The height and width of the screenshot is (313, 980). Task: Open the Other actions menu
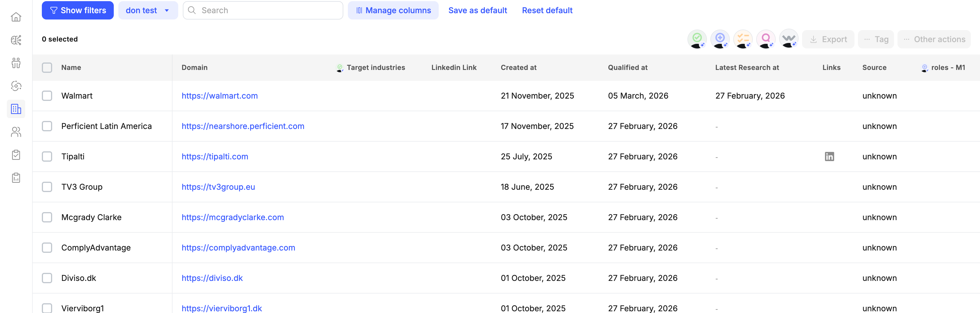click(x=934, y=39)
